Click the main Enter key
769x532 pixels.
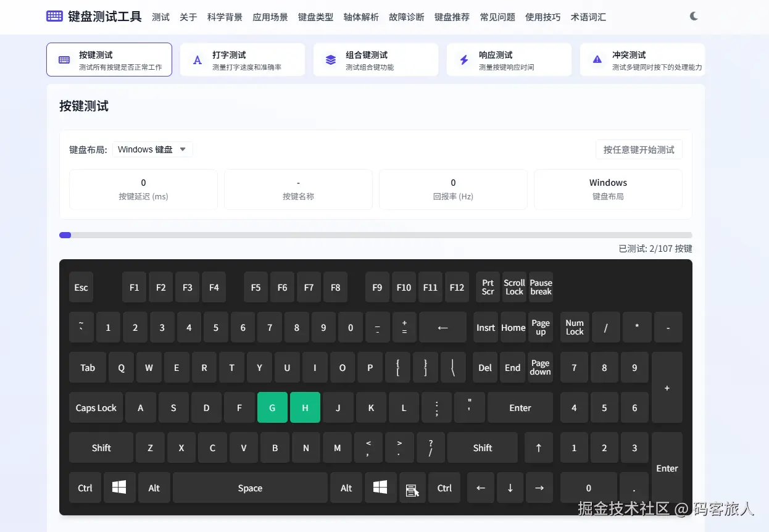pyautogui.click(x=520, y=407)
